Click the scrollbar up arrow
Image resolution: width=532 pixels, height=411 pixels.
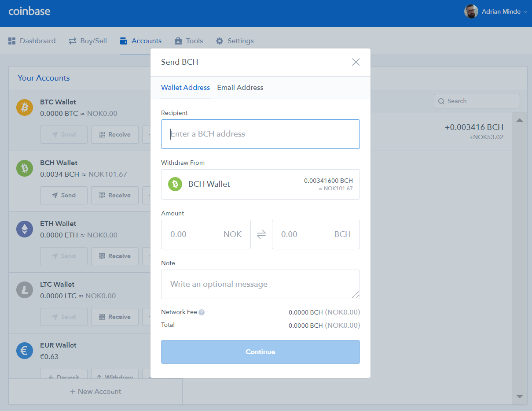click(x=519, y=120)
